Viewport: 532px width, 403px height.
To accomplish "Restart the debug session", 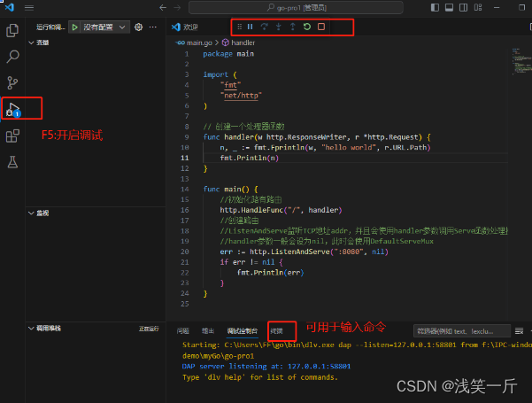I will pyautogui.click(x=307, y=27).
